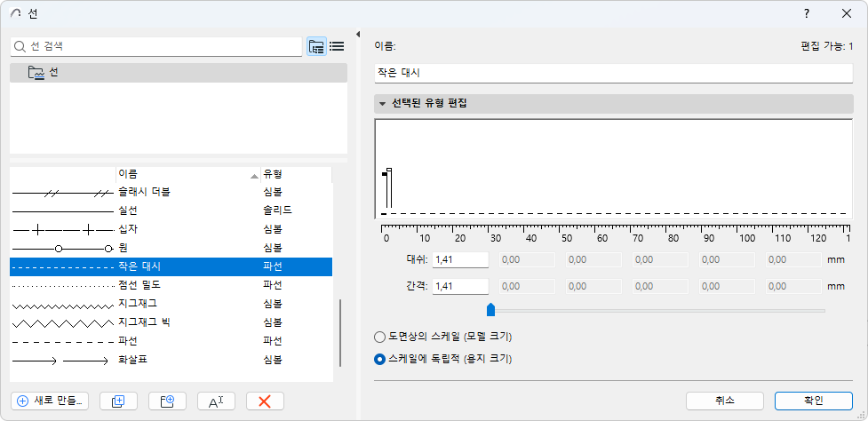Switch to folder tree view icon
The image size is (868, 421).
tap(316, 46)
